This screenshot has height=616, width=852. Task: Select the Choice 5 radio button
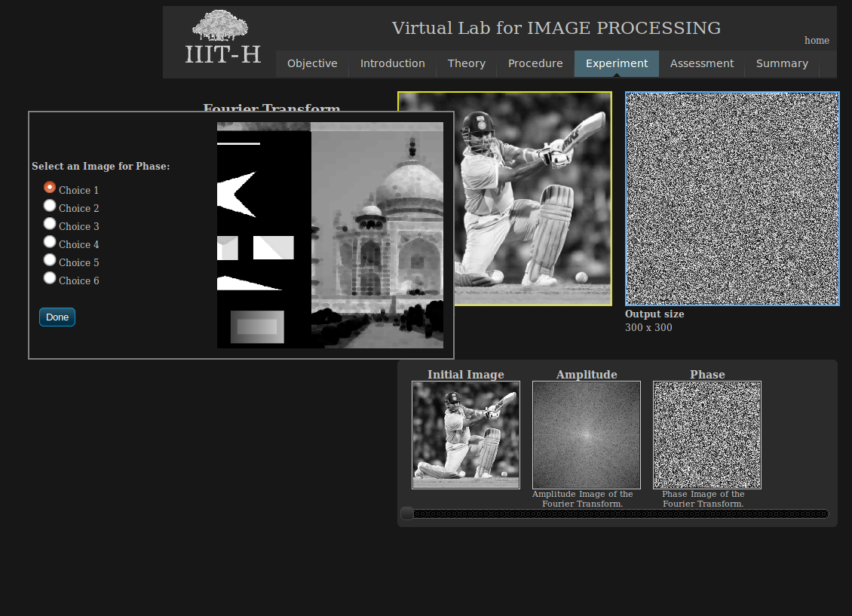49,259
